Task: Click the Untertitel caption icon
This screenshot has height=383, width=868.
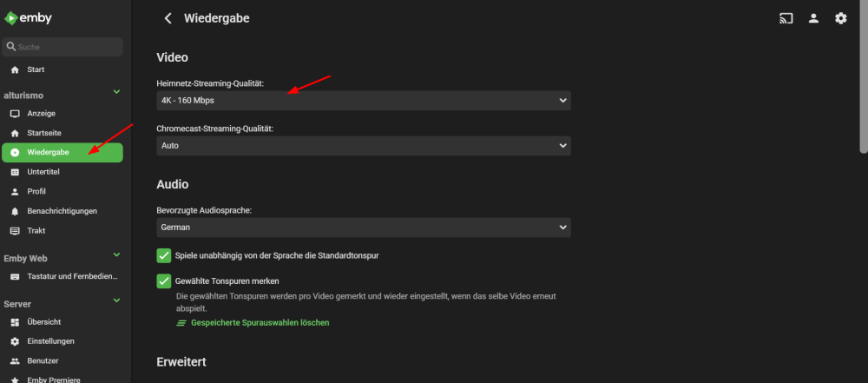Action: (15, 172)
